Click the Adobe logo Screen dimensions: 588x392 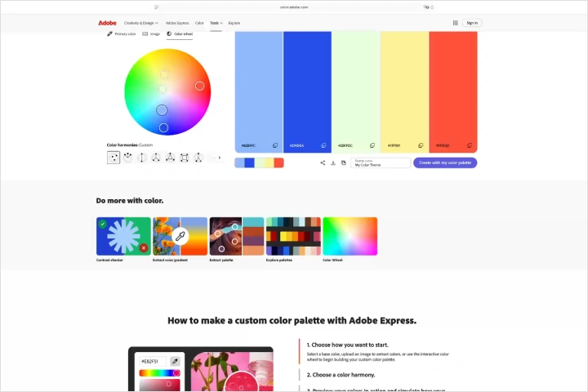[x=107, y=23]
